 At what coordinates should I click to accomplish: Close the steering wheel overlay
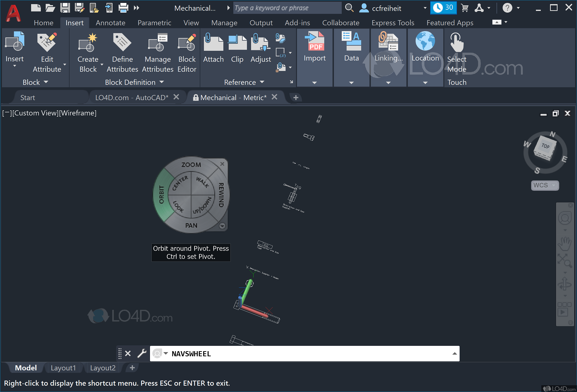tap(222, 164)
